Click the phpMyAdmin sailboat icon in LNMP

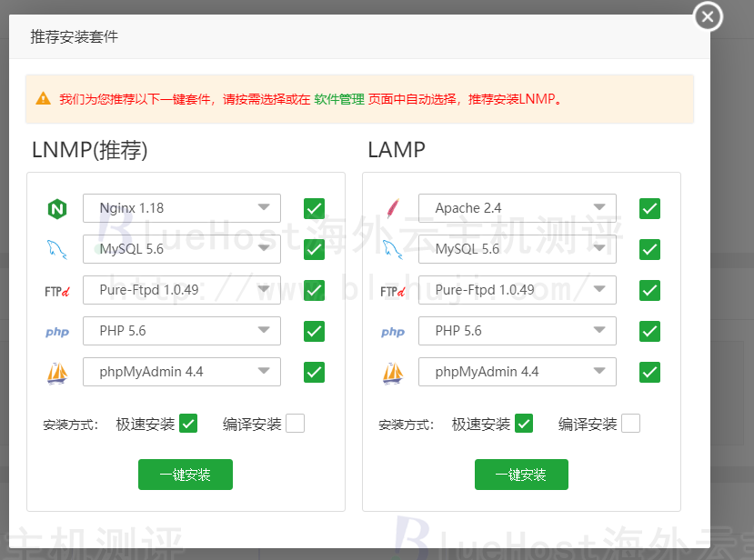tap(57, 374)
